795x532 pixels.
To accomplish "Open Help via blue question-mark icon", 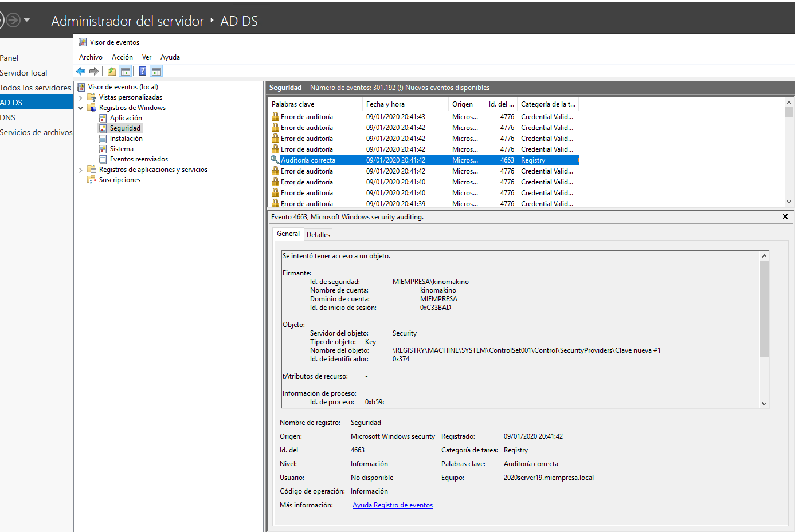I will tap(142, 72).
